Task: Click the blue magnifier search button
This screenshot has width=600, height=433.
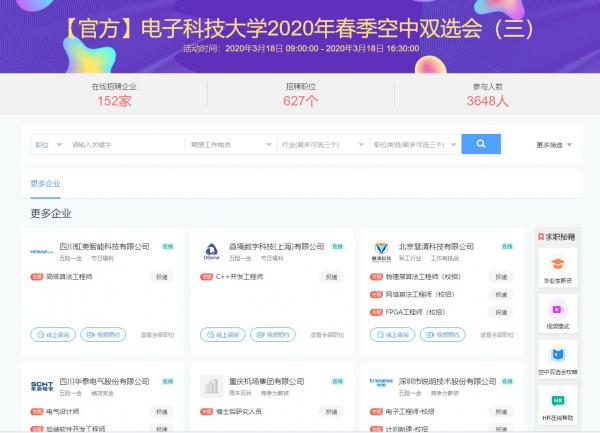Action: [481, 144]
